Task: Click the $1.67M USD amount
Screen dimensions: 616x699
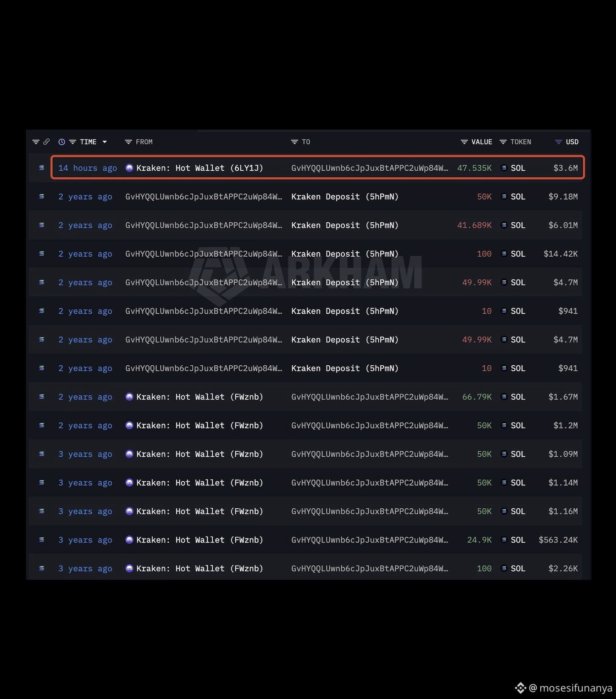Action: [x=563, y=396]
